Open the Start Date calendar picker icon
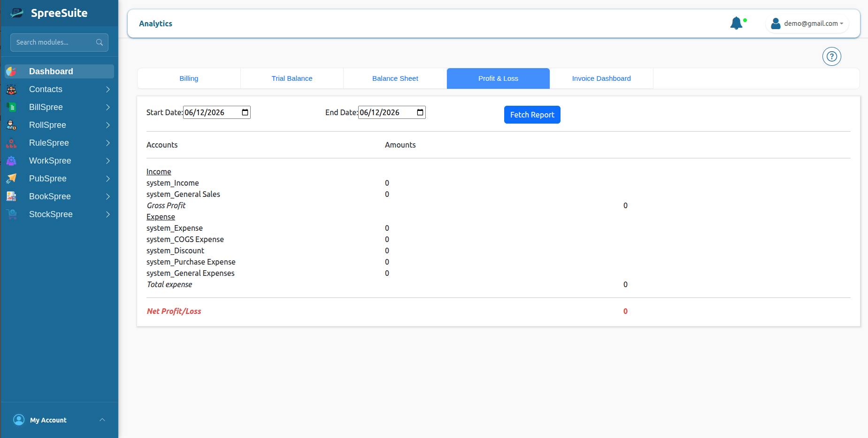The height and width of the screenshot is (438, 868). (x=245, y=112)
